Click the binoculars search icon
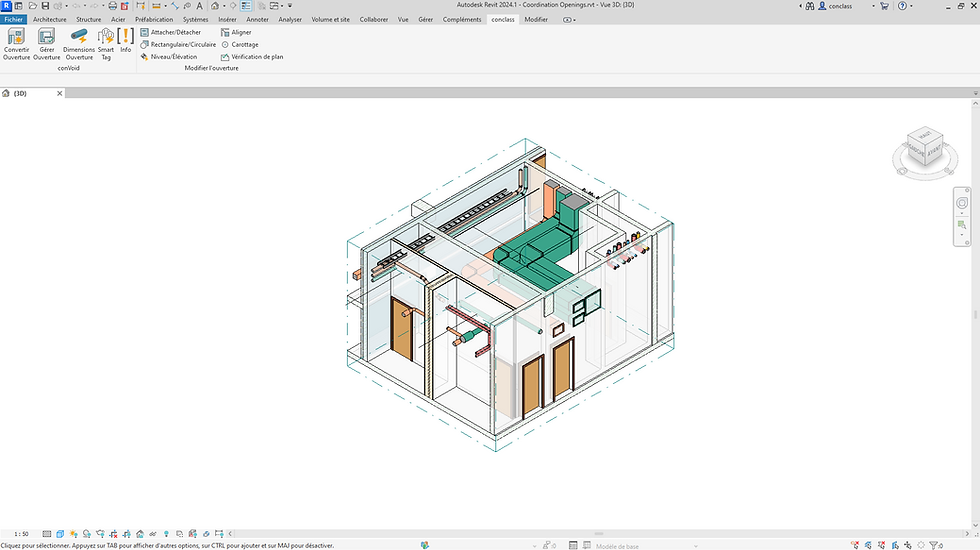 [810, 6]
